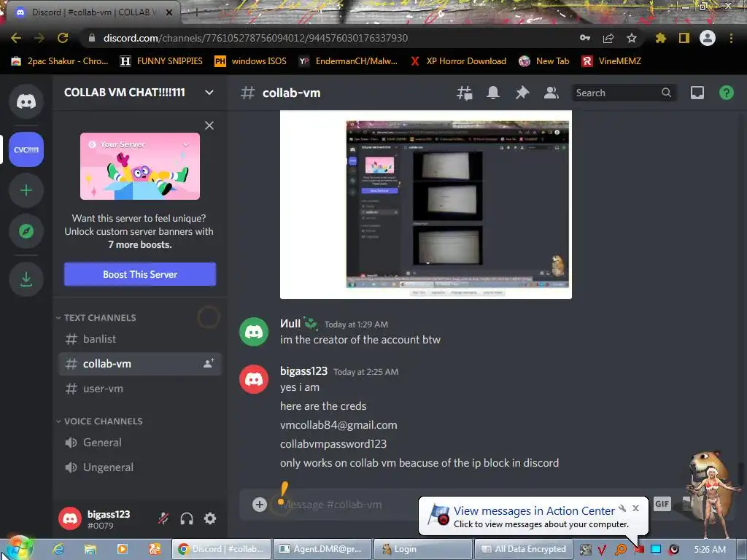Open bigass123 red avatar in chat
This screenshot has width=747, height=560.
(253, 379)
